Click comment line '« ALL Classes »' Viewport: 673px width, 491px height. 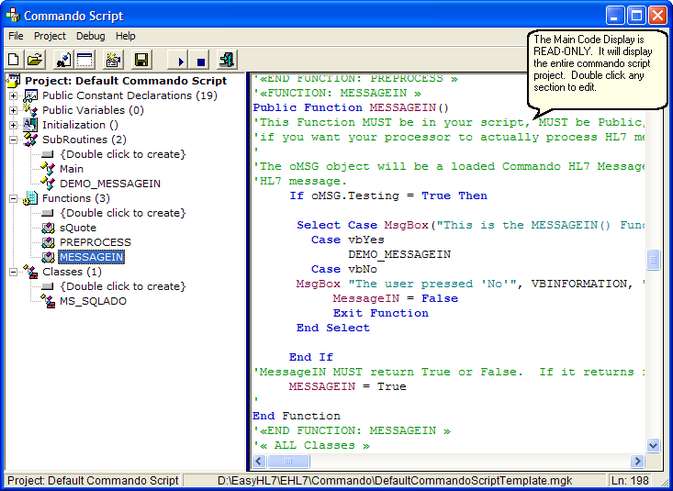tap(311, 445)
